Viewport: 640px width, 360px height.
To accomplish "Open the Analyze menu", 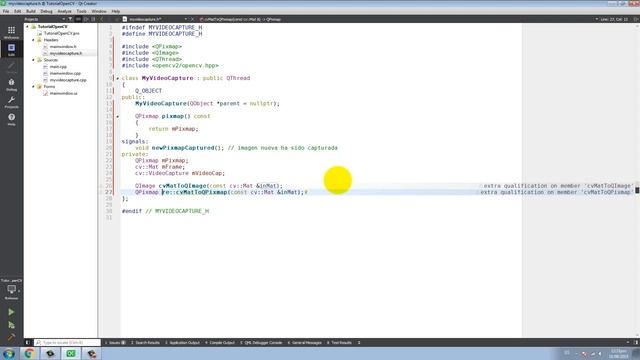I will (x=64, y=11).
